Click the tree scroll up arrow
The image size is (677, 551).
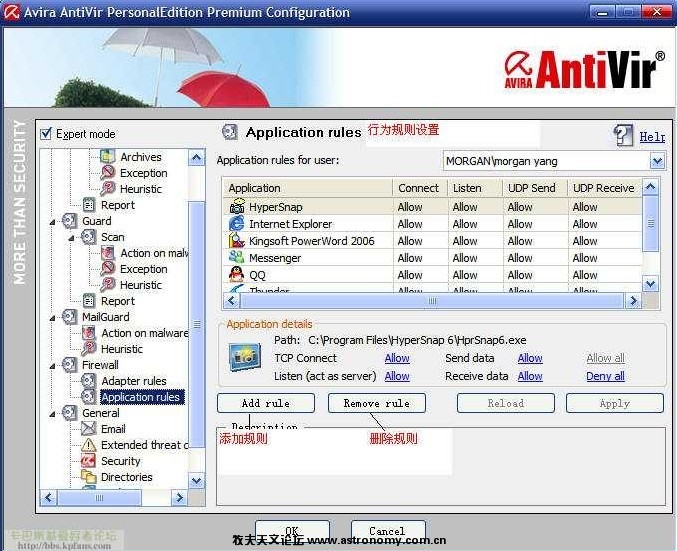point(196,158)
